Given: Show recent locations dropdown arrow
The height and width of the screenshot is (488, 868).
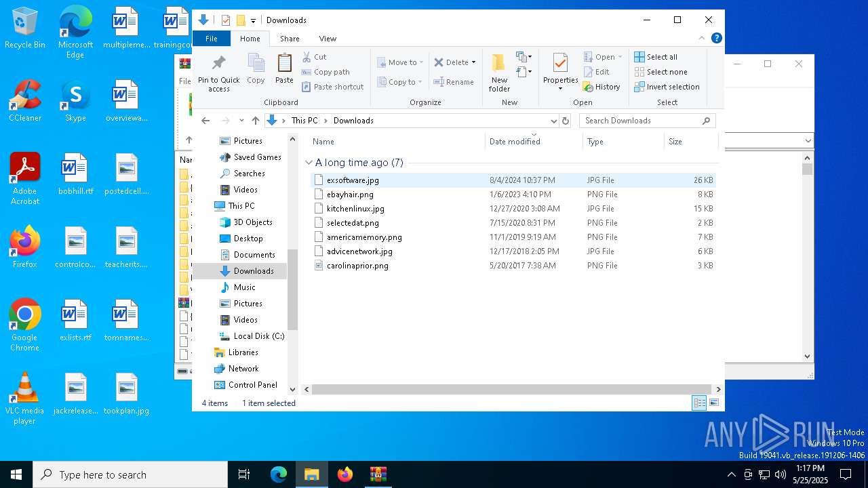Looking at the screenshot, I should tap(241, 121).
